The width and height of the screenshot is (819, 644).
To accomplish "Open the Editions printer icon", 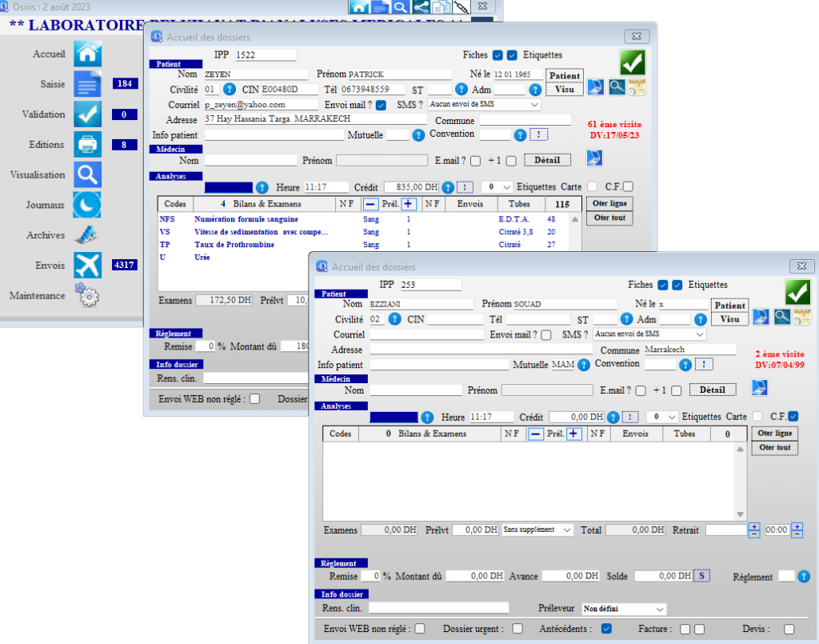I will (x=87, y=145).
